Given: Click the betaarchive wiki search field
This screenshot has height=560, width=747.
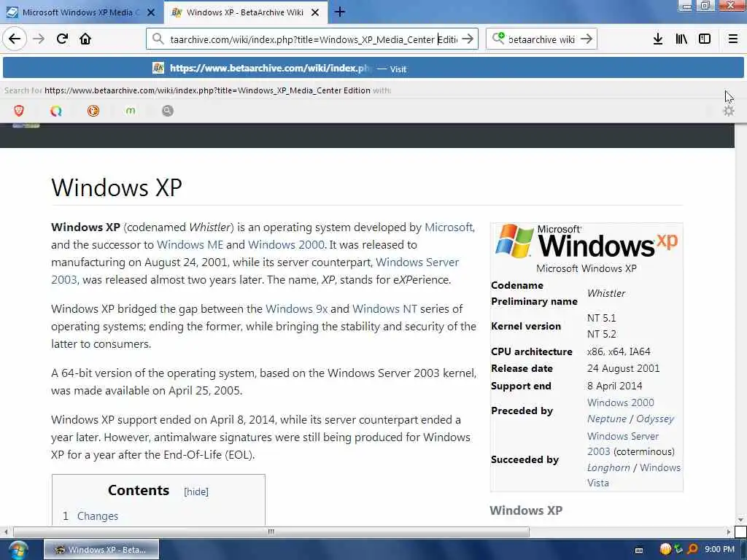Looking at the screenshot, I should (x=541, y=39).
